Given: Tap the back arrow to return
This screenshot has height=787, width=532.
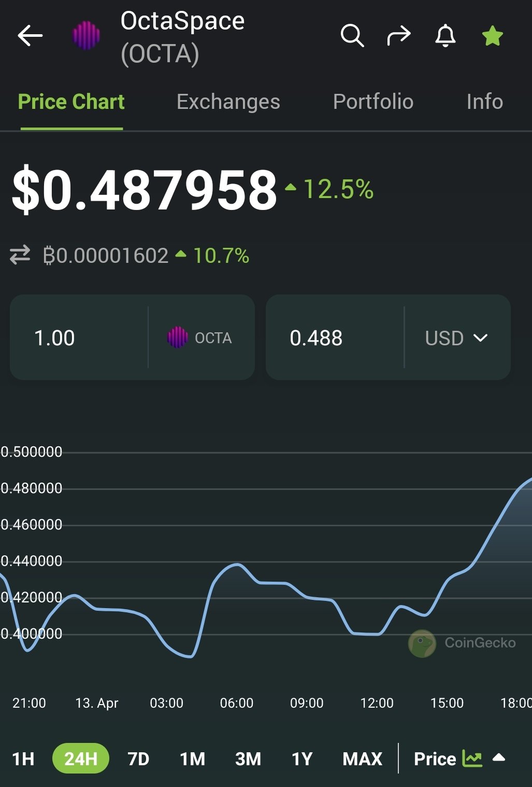Looking at the screenshot, I should (x=30, y=36).
